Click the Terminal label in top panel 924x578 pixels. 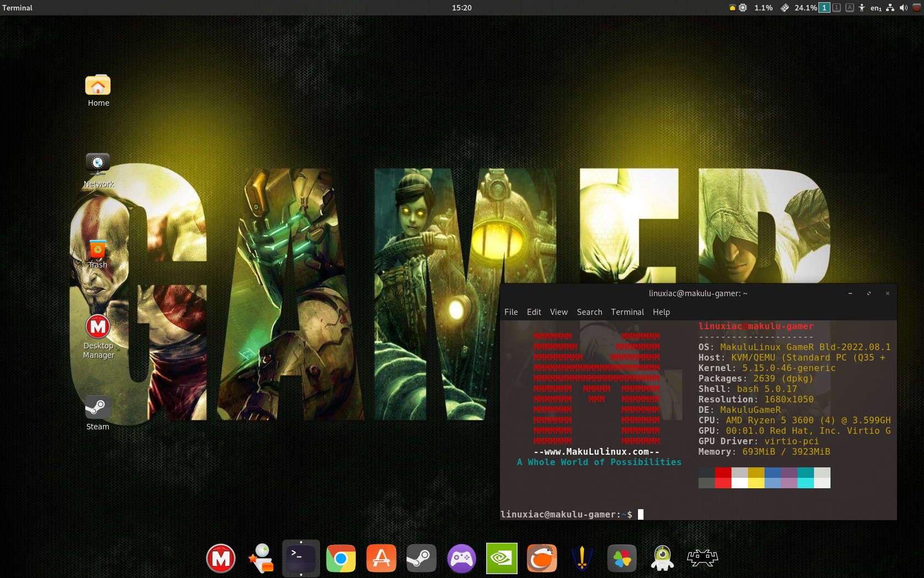(x=17, y=8)
